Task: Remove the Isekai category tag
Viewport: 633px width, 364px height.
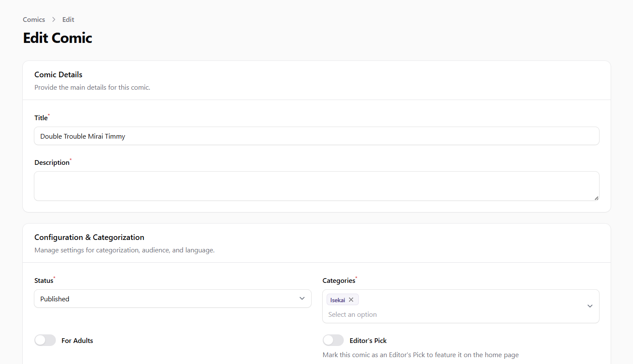Action: 351,300
